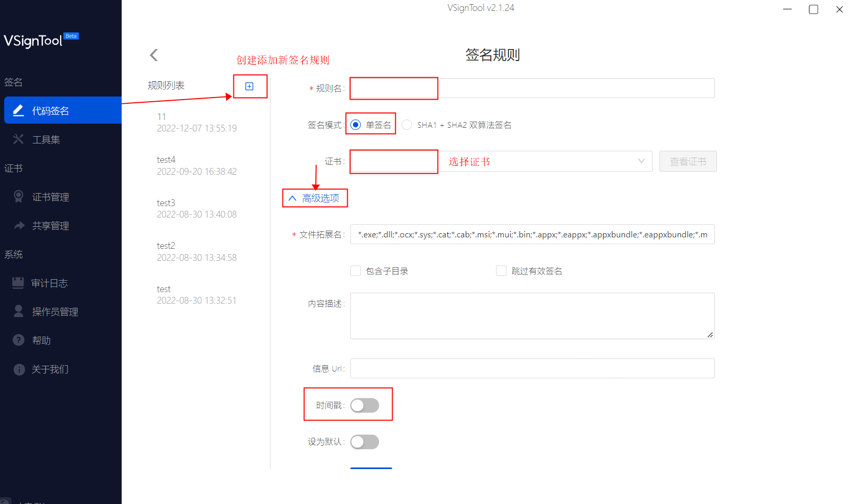Maximize the VSignTool window
849x504 pixels.
pyautogui.click(x=813, y=9)
